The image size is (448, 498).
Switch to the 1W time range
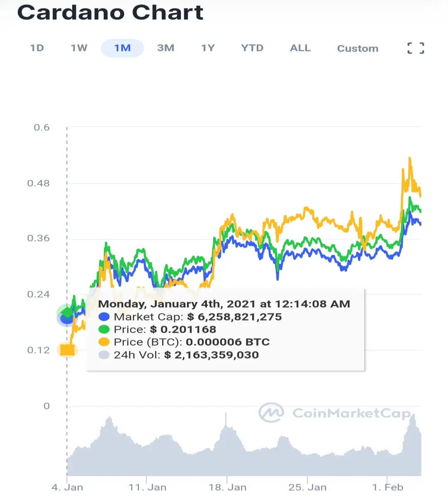point(79,48)
